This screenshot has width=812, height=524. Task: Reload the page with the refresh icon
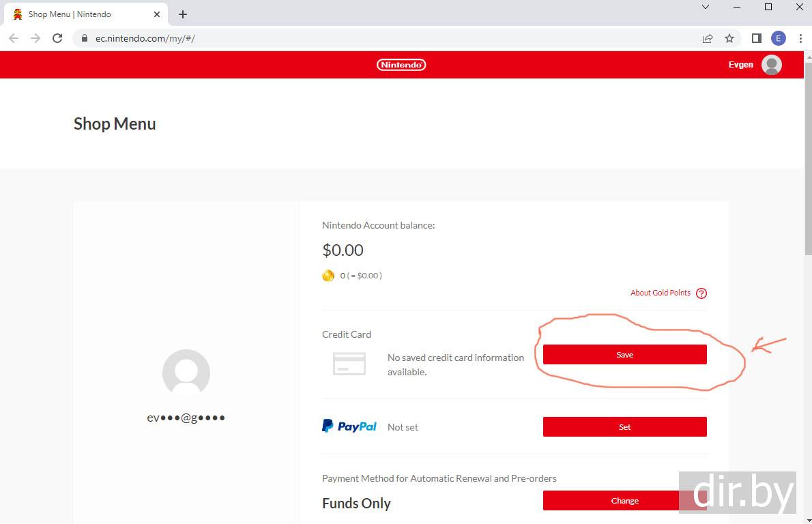pos(57,38)
